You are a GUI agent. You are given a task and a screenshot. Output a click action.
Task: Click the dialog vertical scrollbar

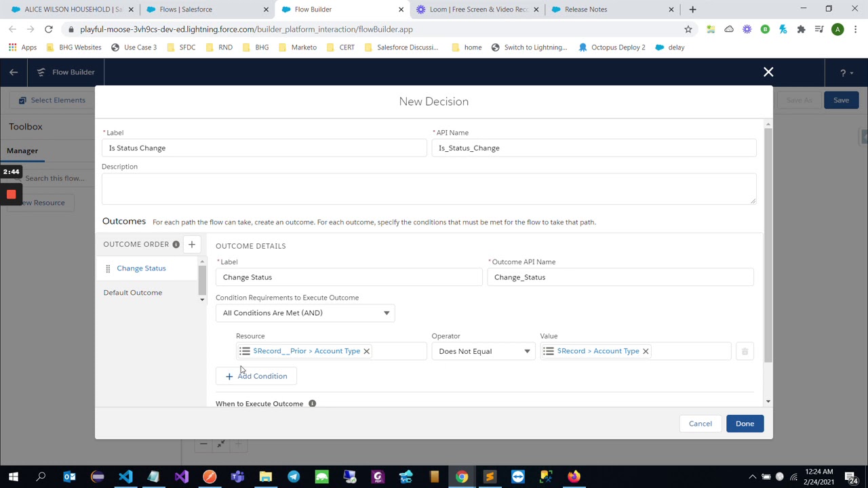pyautogui.click(x=768, y=244)
